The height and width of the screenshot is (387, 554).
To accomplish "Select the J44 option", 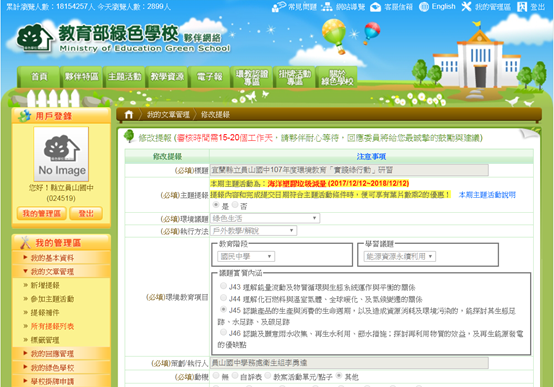I will tap(223, 298).
